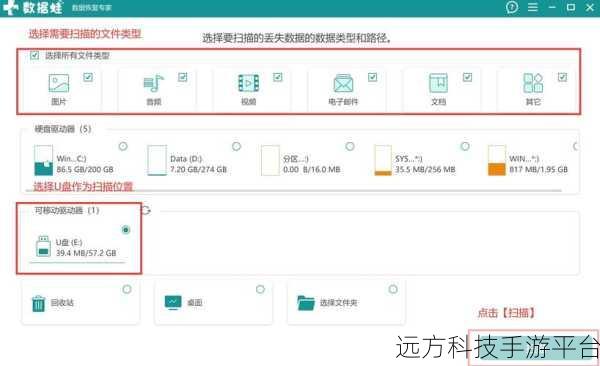Select the 16.0 MB partition radio button
The height and width of the screenshot is (366, 600).
tap(350, 146)
